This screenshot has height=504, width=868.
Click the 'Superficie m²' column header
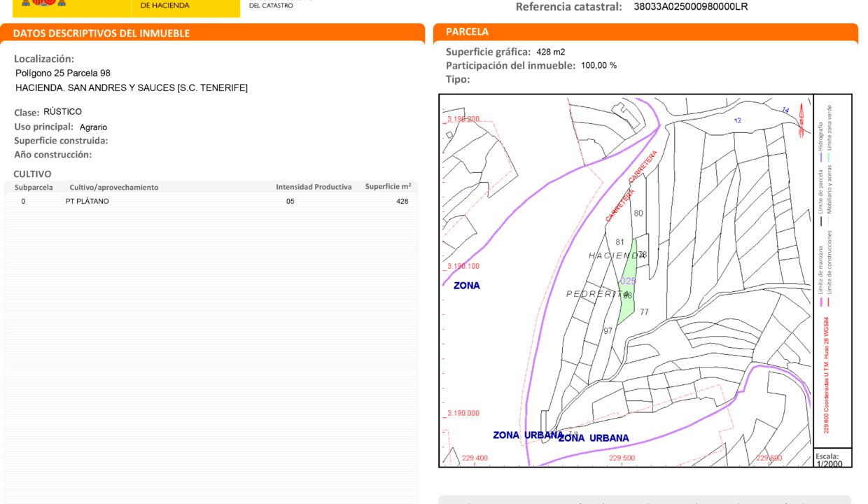tap(388, 187)
